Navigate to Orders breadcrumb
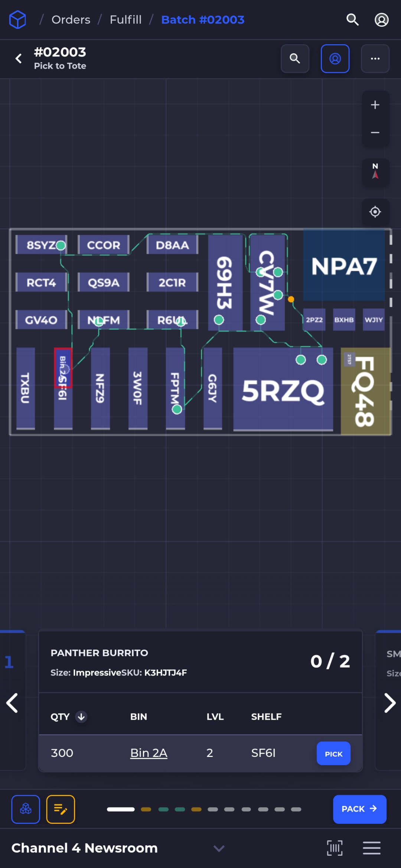 pyautogui.click(x=71, y=20)
